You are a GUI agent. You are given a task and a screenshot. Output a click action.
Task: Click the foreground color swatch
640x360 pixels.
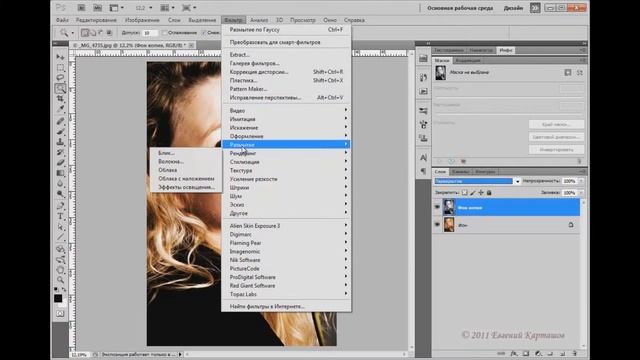point(58,298)
